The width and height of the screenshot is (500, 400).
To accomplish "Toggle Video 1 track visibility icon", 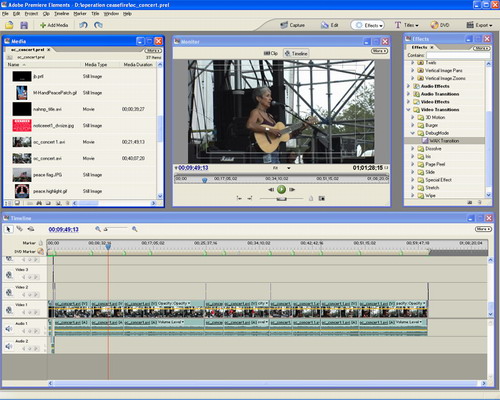I will (x=9, y=310).
